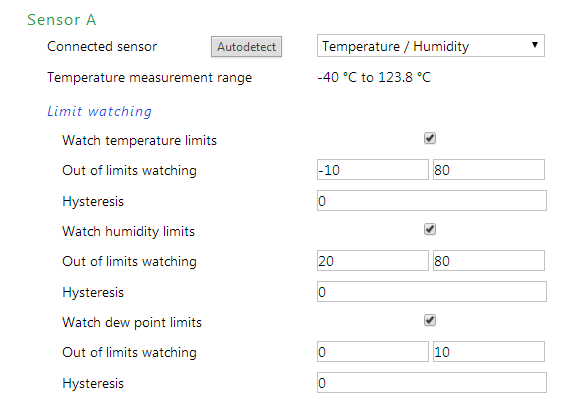This screenshot has height=414, width=564.
Task: Click the Watch dew point limits label
Action: click(x=132, y=322)
